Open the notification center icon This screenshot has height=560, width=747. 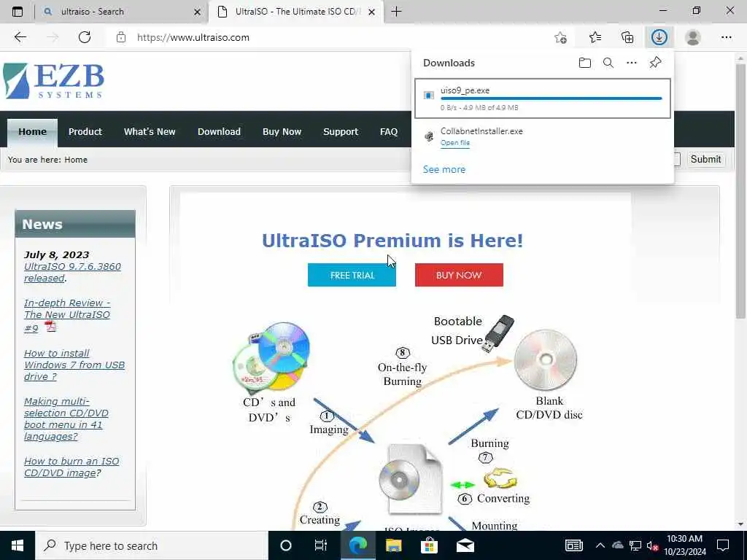click(723, 545)
